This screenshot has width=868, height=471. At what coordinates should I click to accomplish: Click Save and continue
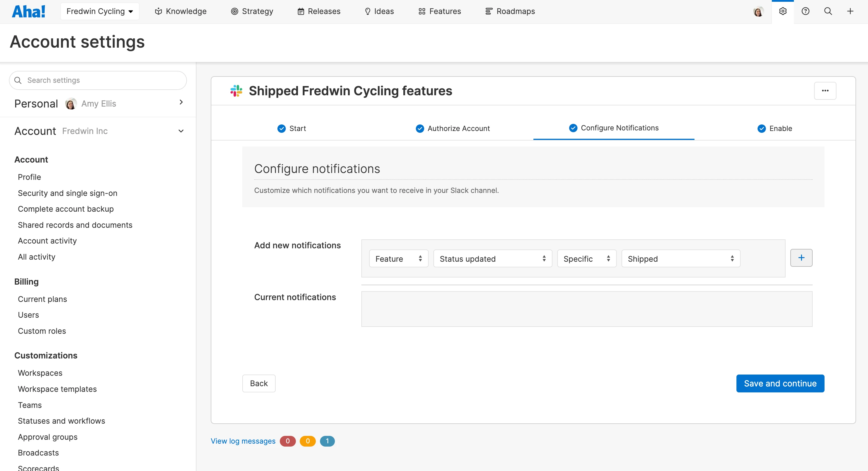coord(780,383)
